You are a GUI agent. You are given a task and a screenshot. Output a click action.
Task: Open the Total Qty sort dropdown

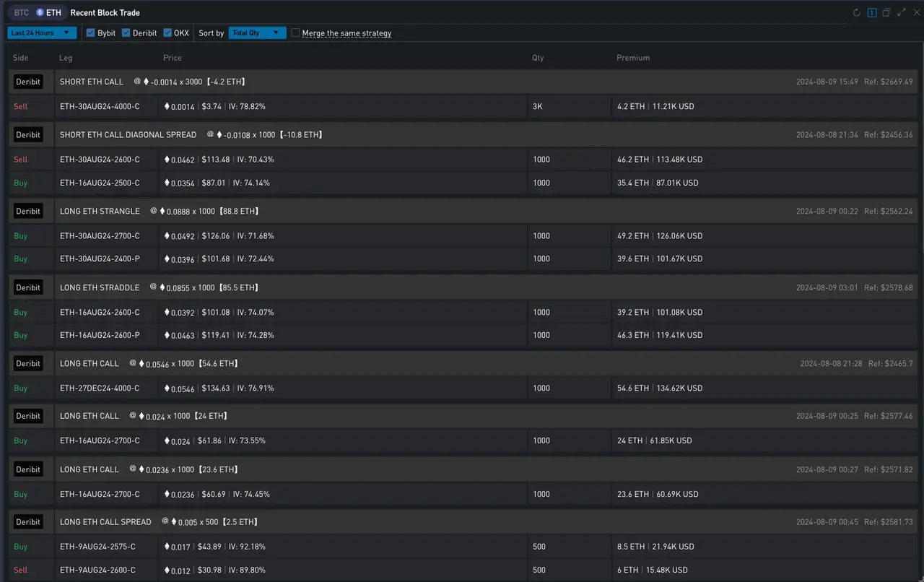257,32
